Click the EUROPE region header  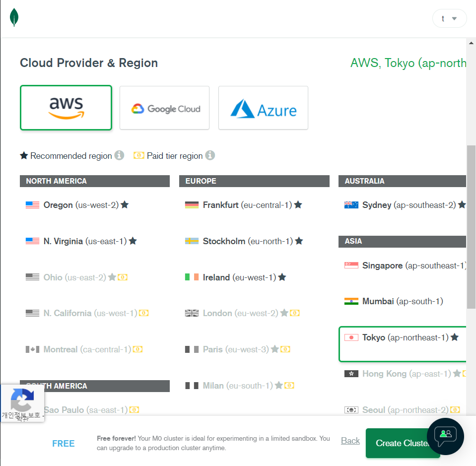coord(254,181)
